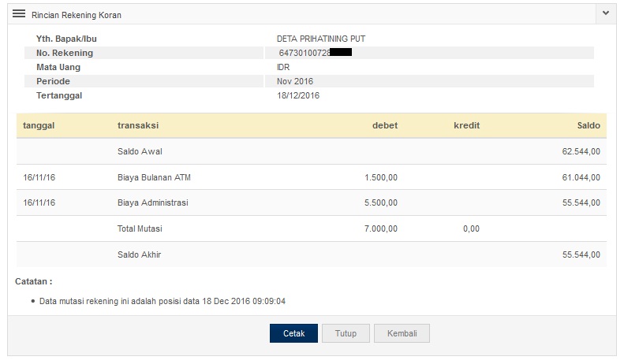Viewport: 624px width, 364px height.
Task: Click the Nov 2016 period value
Action: pos(295,81)
